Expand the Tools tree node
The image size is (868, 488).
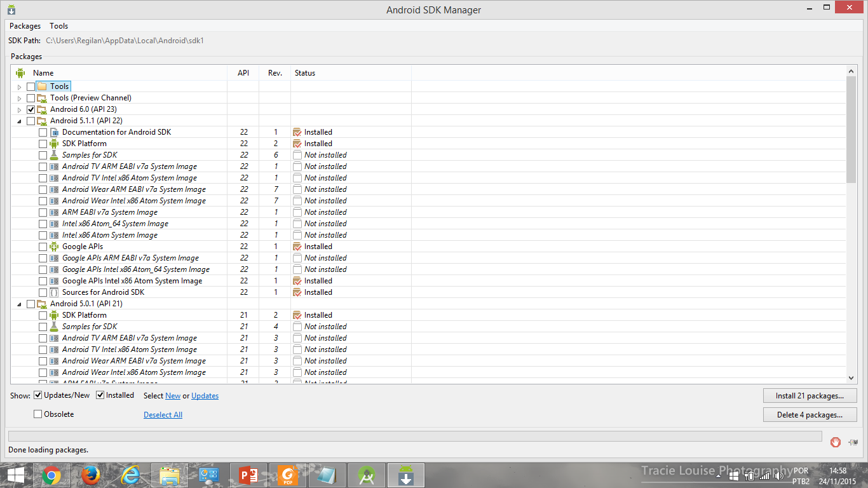(x=19, y=86)
